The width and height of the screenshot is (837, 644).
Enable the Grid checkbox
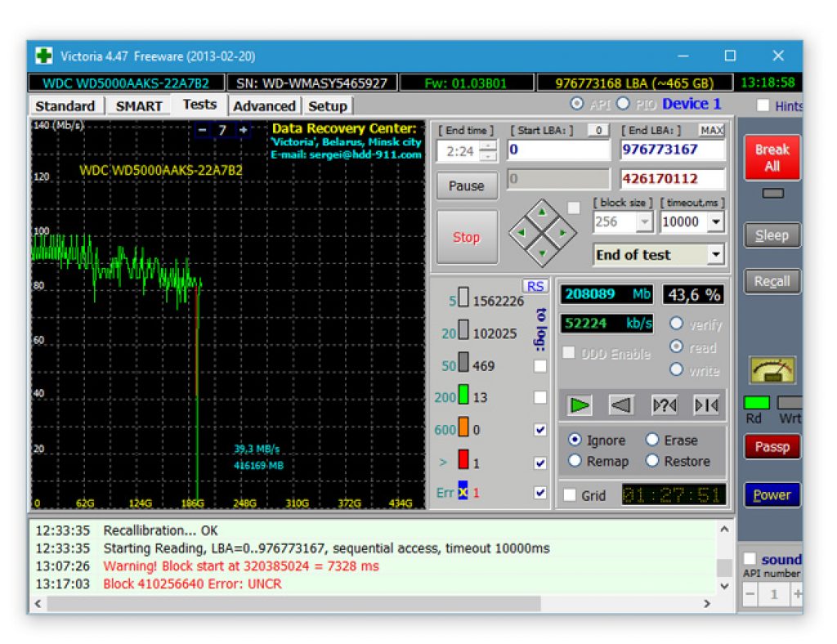point(570,495)
